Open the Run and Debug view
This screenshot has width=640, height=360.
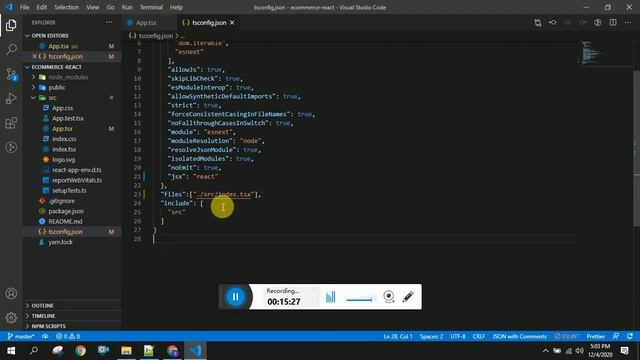click(x=11, y=98)
